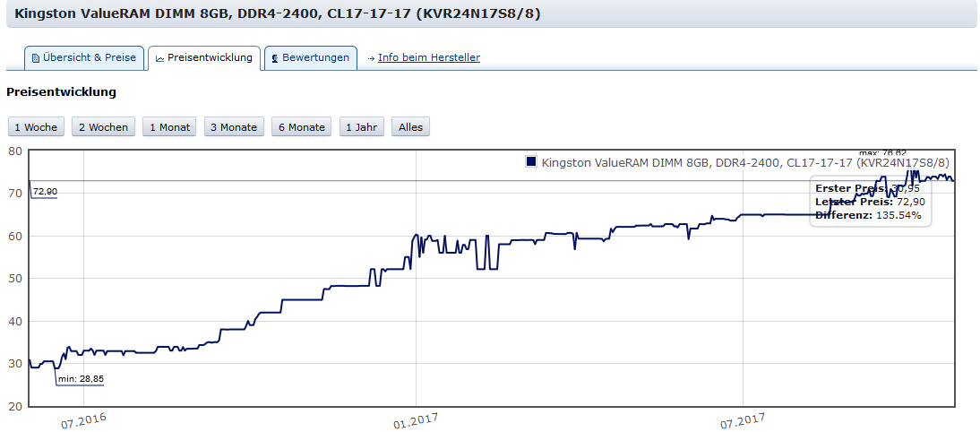Image resolution: width=980 pixels, height=432 pixels.
Task: Set time range to 1 Woche
Action: coord(36,127)
